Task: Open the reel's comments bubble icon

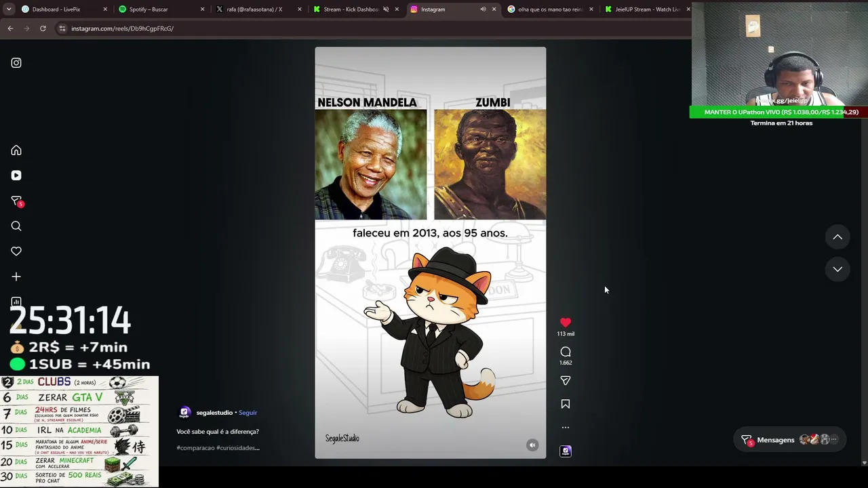Action: coord(566,352)
